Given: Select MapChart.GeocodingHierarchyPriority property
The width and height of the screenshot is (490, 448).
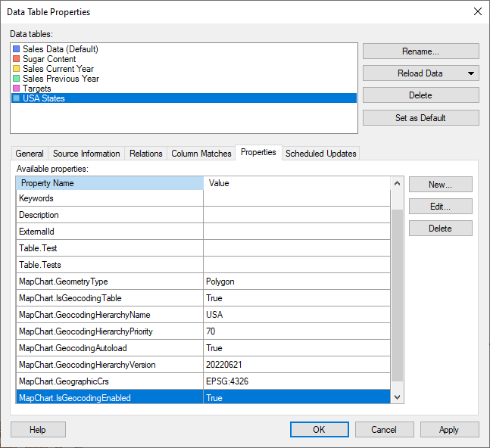Looking at the screenshot, I should click(x=203, y=331).
